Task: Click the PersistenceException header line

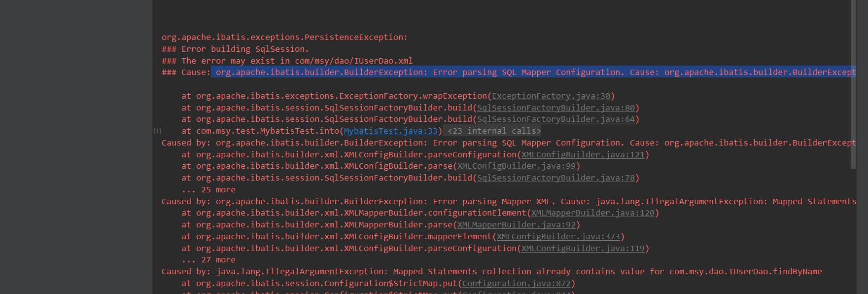Action: pos(284,37)
